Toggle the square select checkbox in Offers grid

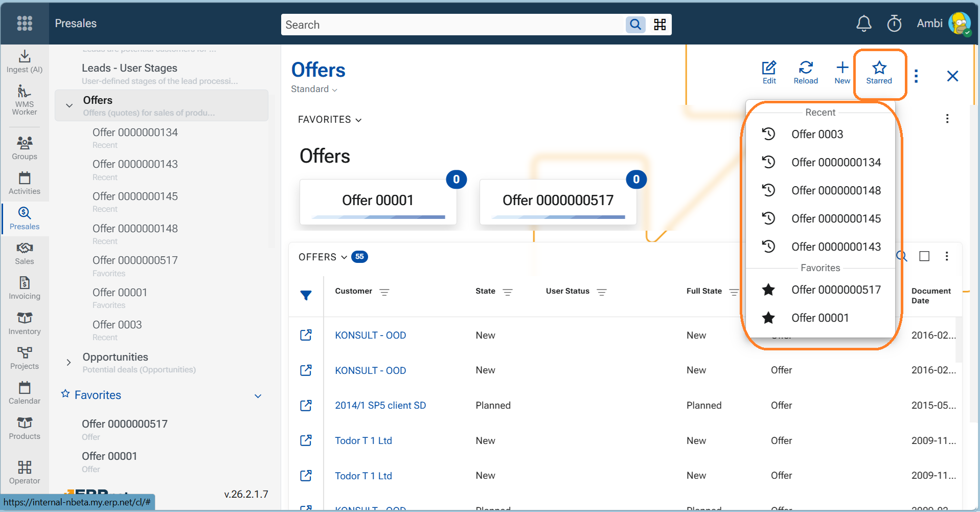924,256
